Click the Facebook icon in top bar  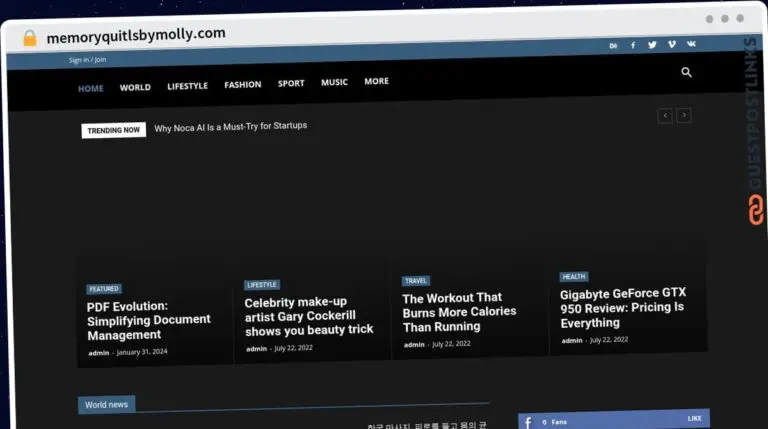632,45
